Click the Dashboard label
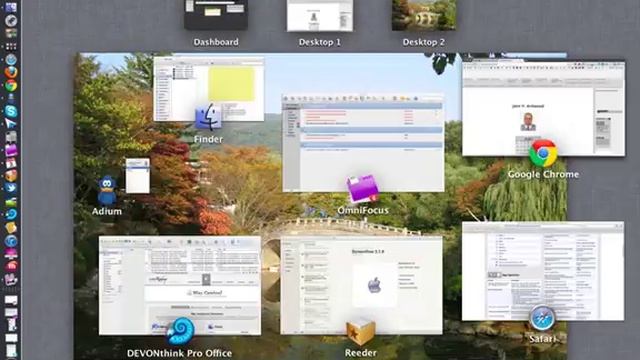The image size is (640, 360). point(216,42)
